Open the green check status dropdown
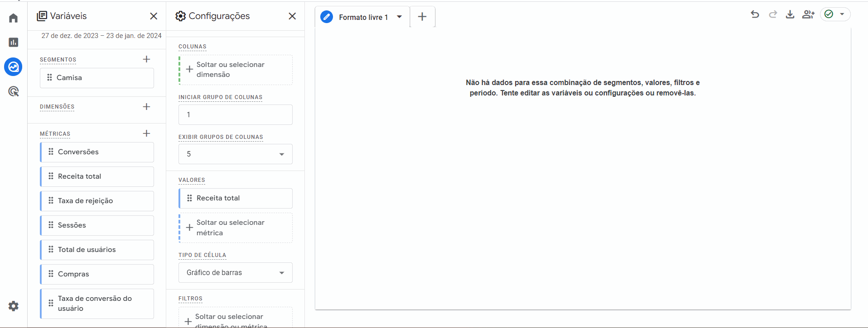This screenshot has width=868, height=328. pos(835,14)
